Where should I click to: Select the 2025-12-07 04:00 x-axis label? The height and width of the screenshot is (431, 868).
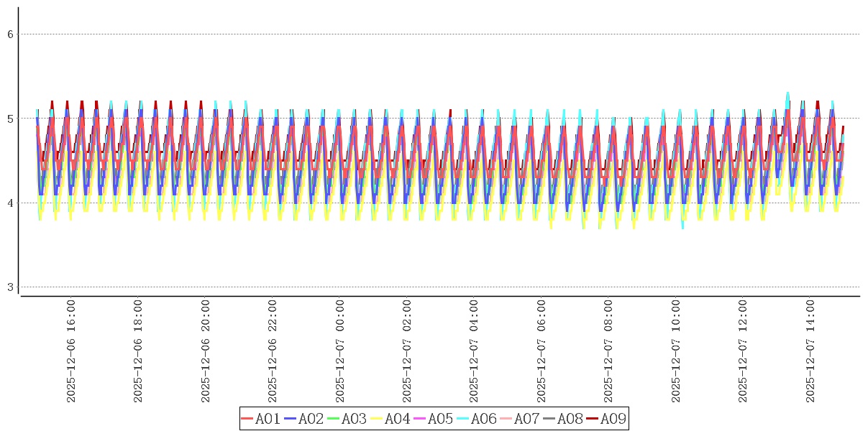click(x=474, y=351)
